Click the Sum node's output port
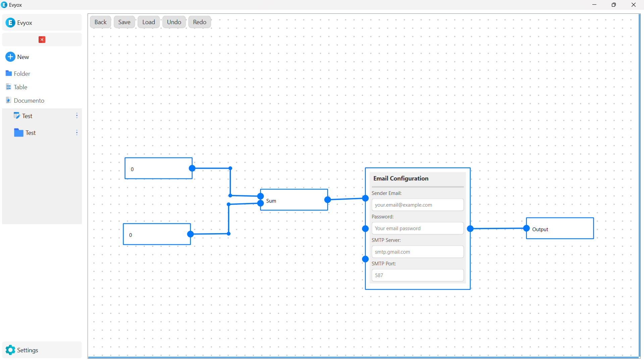 click(x=328, y=200)
